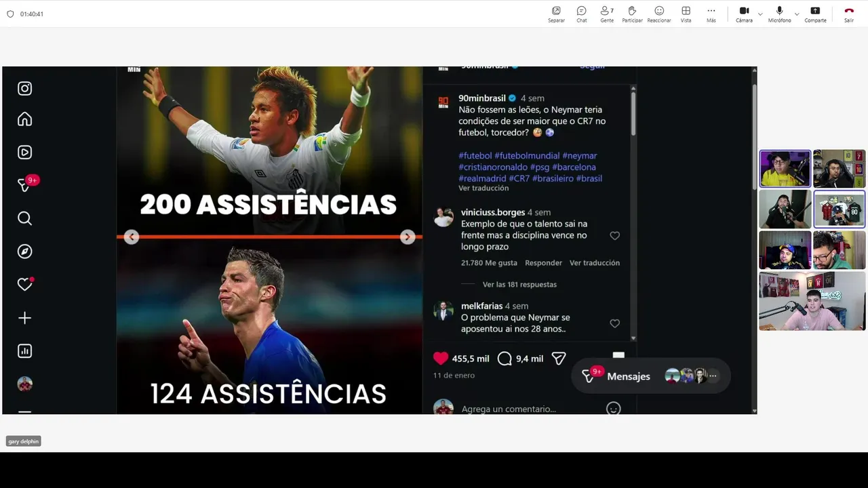Expand the Micrófono options dropdown arrow
Screen dimensions: 868x488
(x=797, y=14)
